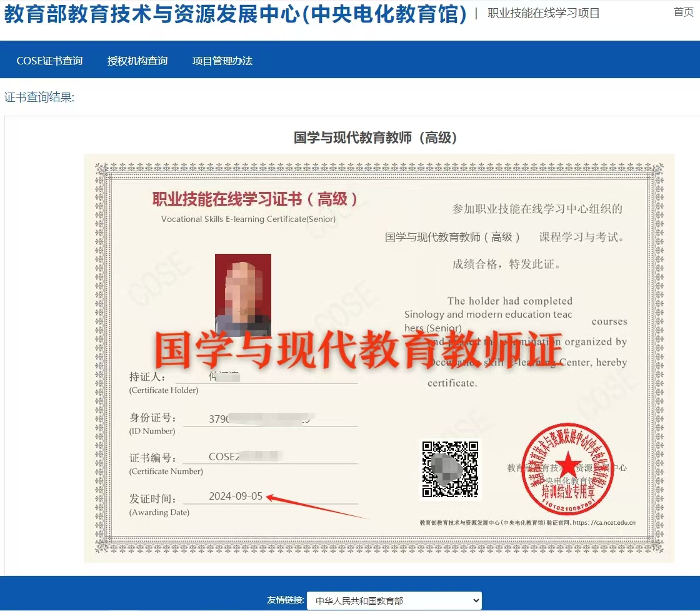Screen dimensions: 700x611
Task: Open the COSE证书查询 menu item
Action: pos(49,61)
